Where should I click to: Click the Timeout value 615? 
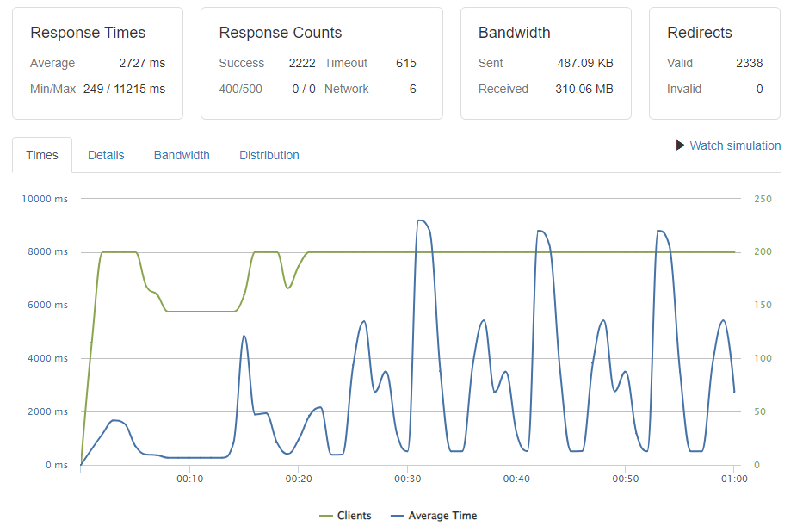[x=405, y=63]
